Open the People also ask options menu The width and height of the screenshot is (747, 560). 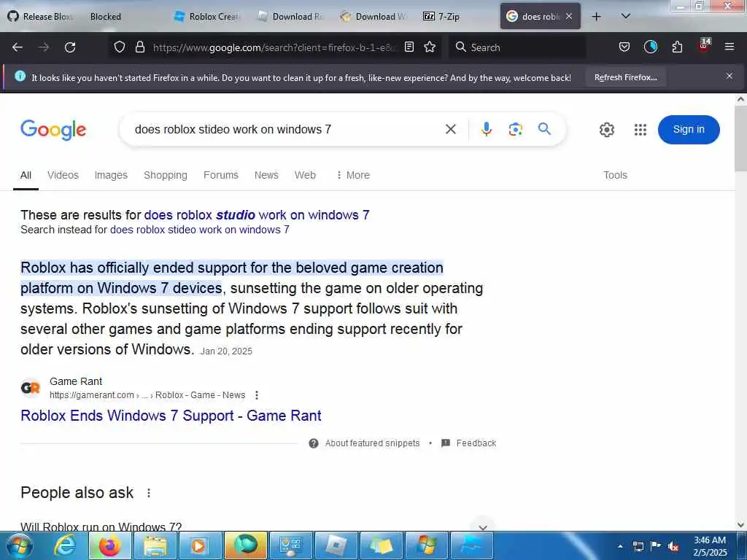tap(149, 493)
